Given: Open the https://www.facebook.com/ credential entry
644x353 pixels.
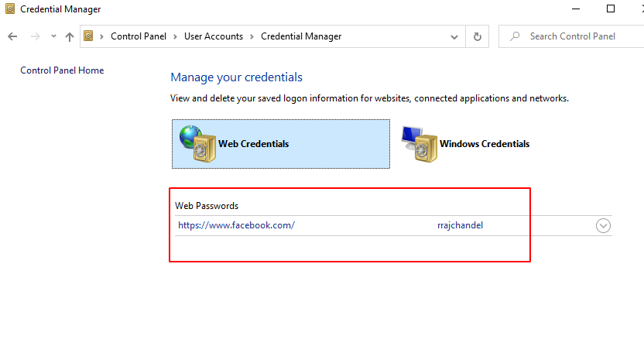Looking at the screenshot, I should pos(236,225).
